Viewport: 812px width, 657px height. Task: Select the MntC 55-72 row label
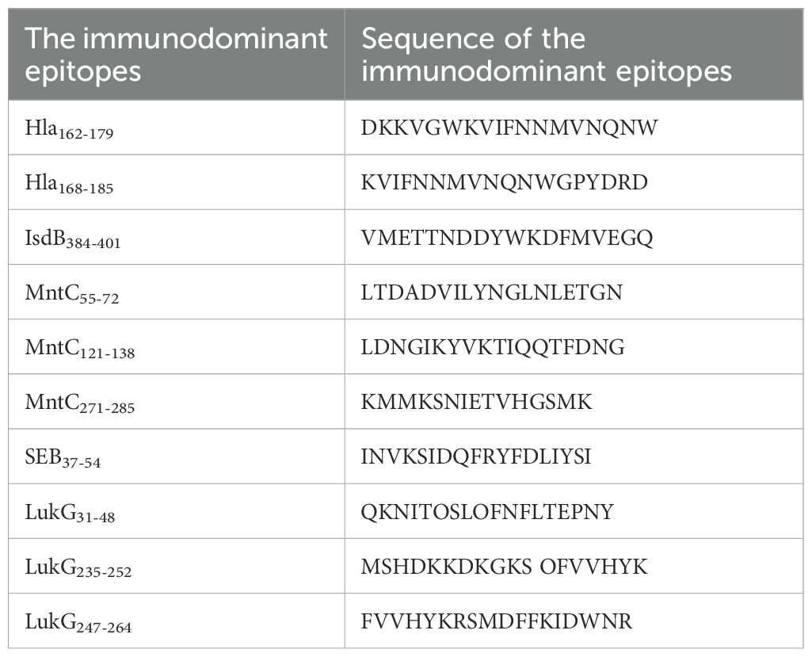(x=72, y=293)
